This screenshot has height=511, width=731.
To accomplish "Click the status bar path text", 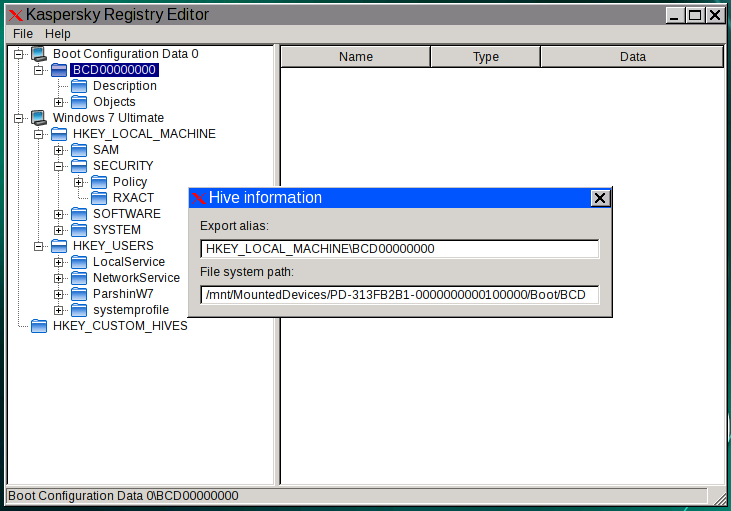I will 124,496.
